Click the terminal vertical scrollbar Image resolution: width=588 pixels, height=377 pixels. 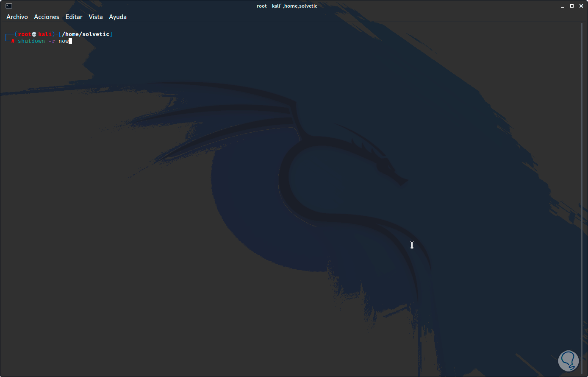[x=582, y=198]
